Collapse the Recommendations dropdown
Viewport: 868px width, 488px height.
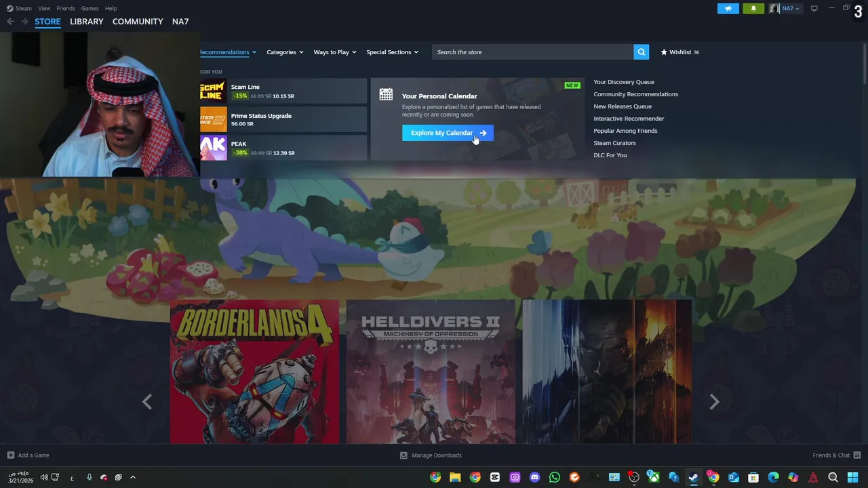(x=228, y=52)
